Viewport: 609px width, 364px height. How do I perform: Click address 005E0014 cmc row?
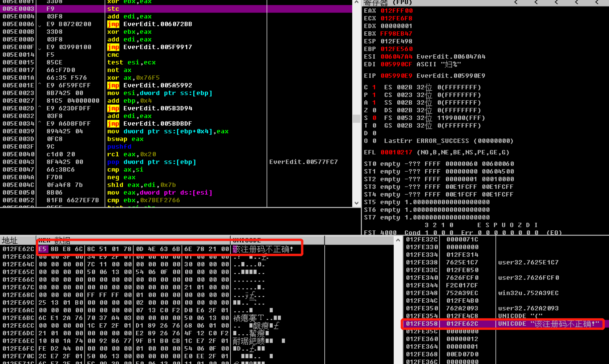pyautogui.click(x=176, y=55)
